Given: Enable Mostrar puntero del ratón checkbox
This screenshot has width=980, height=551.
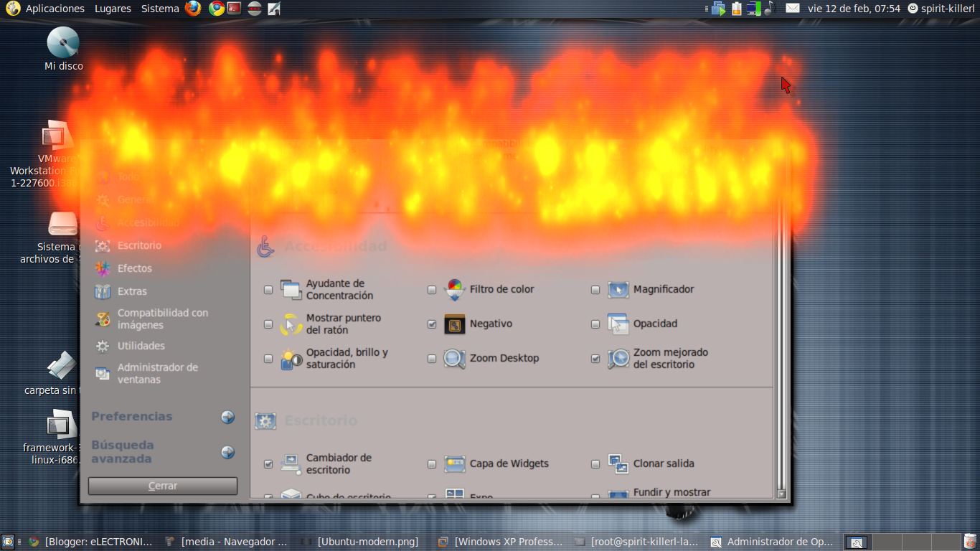Looking at the screenshot, I should [268, 324].
